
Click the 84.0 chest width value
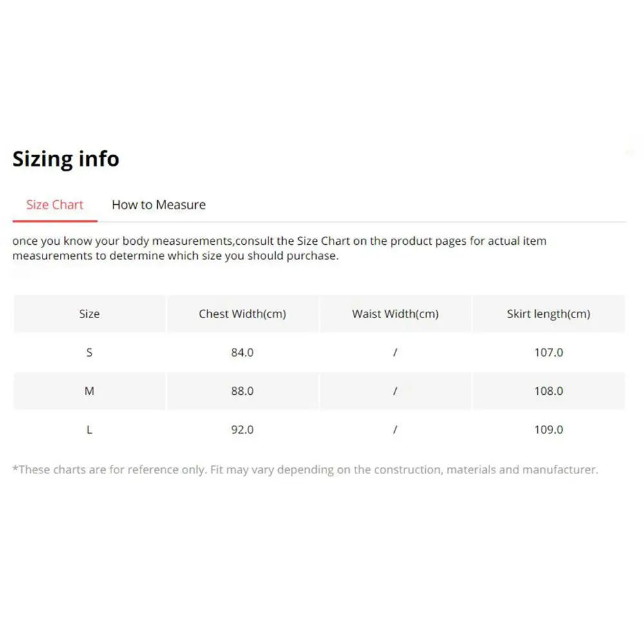click(x=242, y=352)
